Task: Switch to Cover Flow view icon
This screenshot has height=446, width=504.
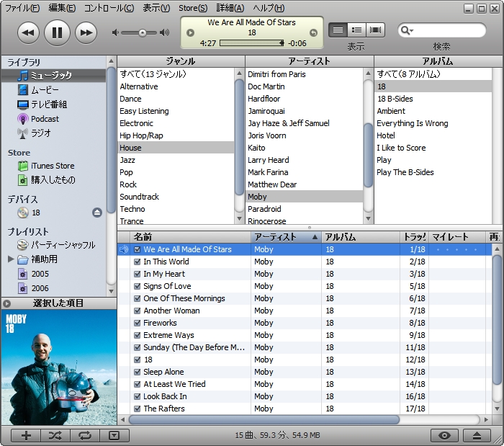Action: [x=375, y=30]
